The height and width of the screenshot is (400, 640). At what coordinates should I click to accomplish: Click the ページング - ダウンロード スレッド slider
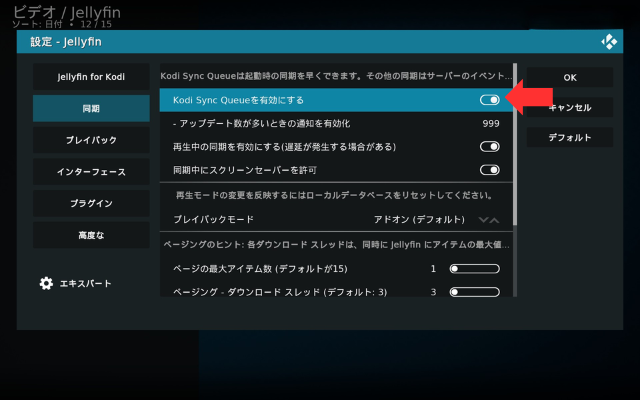point(475,292)
